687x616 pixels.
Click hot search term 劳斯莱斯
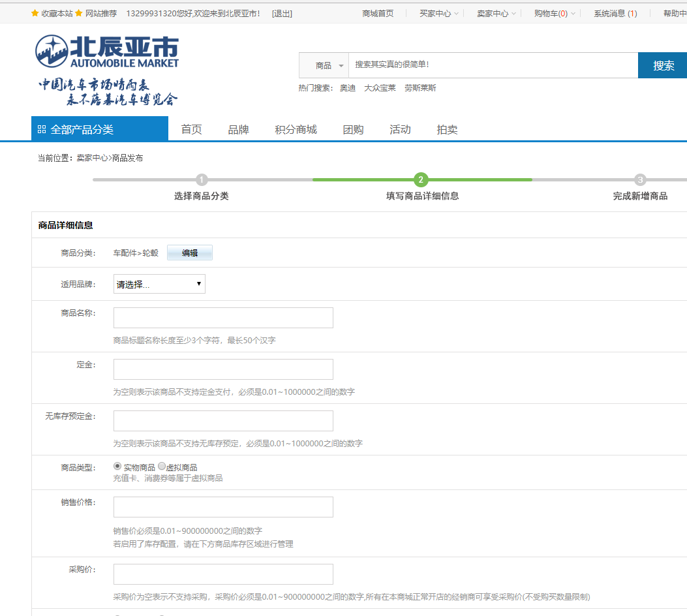(420, 88)
